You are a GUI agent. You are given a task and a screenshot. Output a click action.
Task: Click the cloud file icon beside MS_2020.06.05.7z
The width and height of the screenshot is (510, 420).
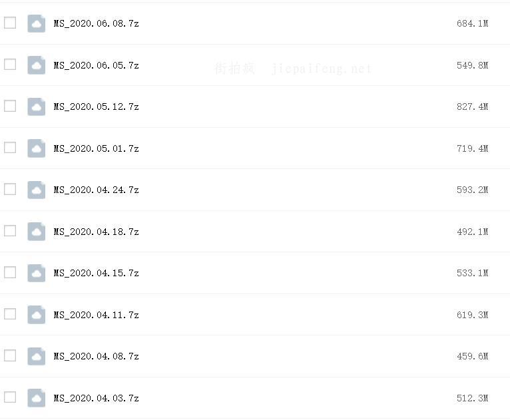(x=36, y=65)
